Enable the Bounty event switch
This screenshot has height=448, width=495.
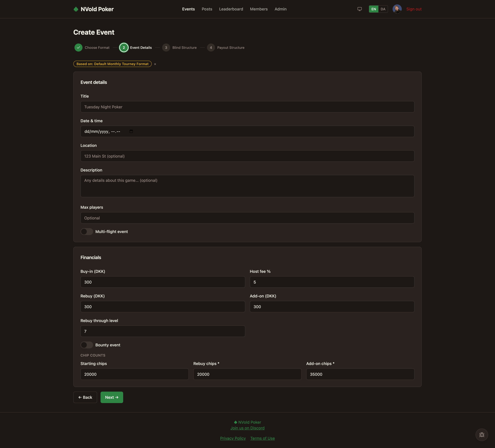pyautogui.click(x=87, y=345)
